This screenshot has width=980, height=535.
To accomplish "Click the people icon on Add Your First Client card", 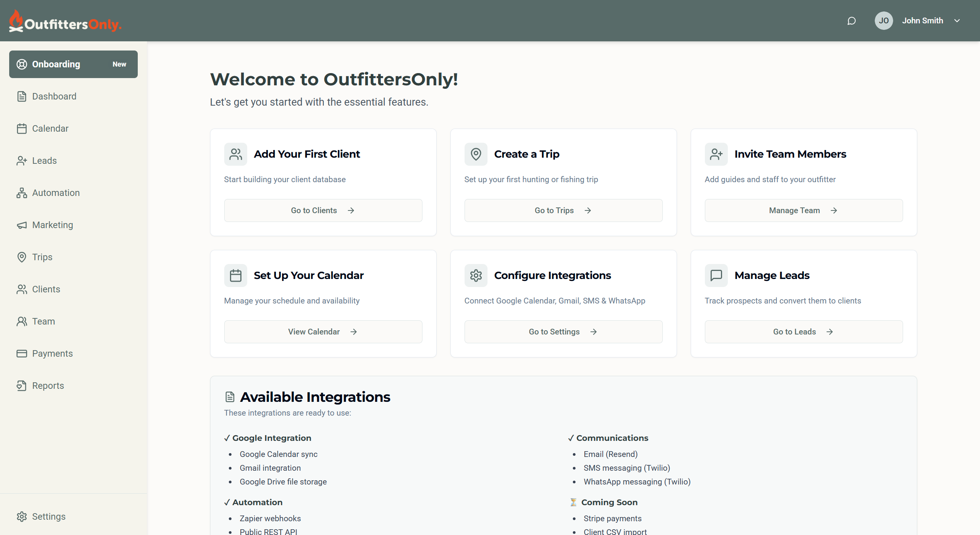I will pyautogui.click(x=235, y=154).
